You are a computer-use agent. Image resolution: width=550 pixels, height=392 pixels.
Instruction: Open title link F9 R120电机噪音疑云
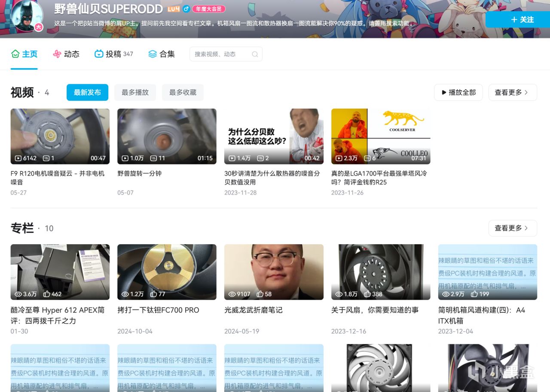[58, 178]
